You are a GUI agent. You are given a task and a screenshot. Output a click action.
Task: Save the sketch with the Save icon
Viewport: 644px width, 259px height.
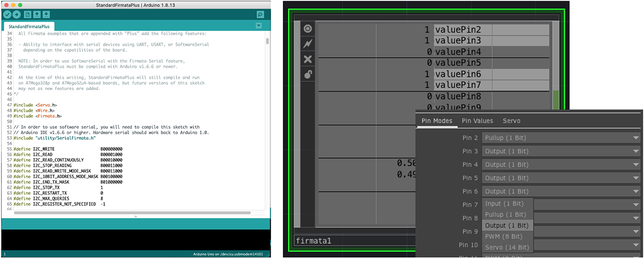(47, 14)
